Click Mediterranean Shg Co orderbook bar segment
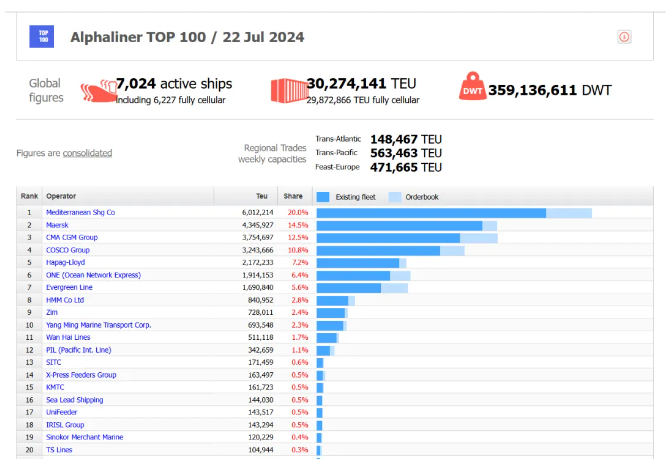This screenshot has width=672, height=472. click(569, 213)
